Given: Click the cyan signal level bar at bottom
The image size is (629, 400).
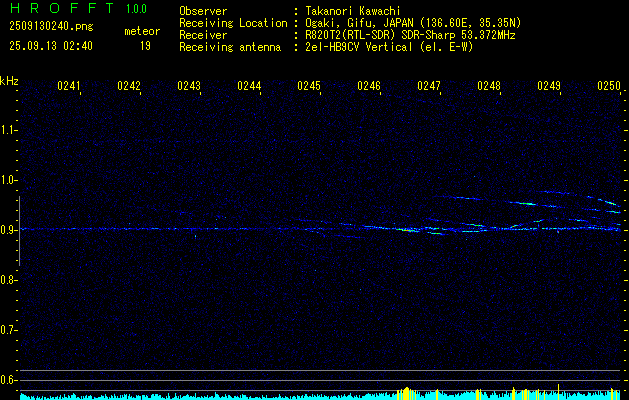Looking at the screenshot, I should tap(200, 396).
